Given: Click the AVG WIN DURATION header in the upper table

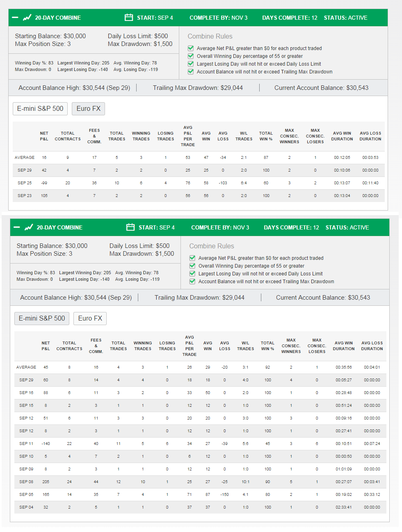Looking at the screenshot, I should [342, 136].
